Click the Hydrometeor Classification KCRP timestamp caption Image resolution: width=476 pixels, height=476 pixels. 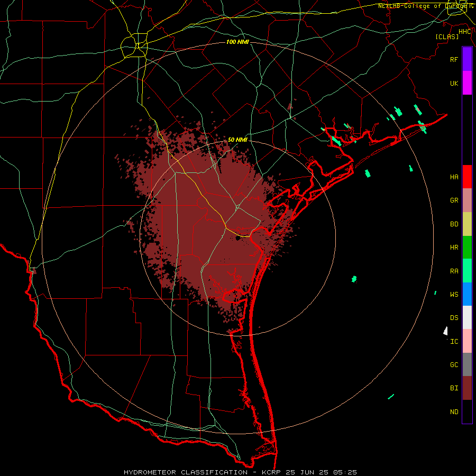(x=240, y=472)
